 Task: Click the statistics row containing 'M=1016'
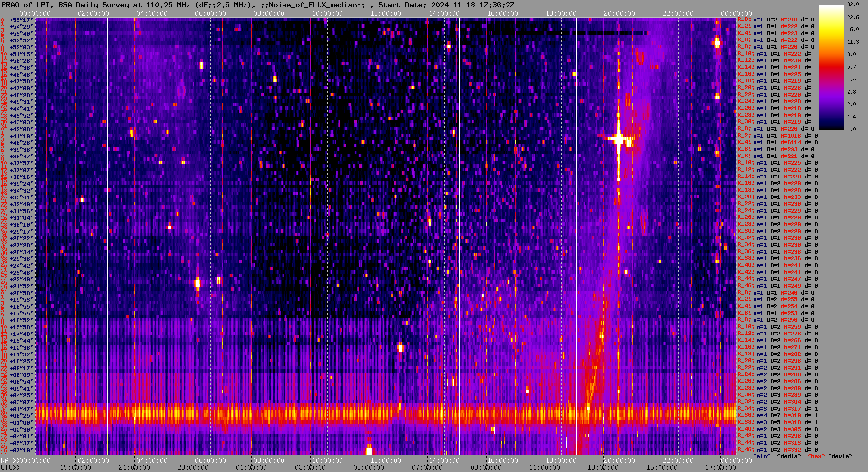pos(778,136)
